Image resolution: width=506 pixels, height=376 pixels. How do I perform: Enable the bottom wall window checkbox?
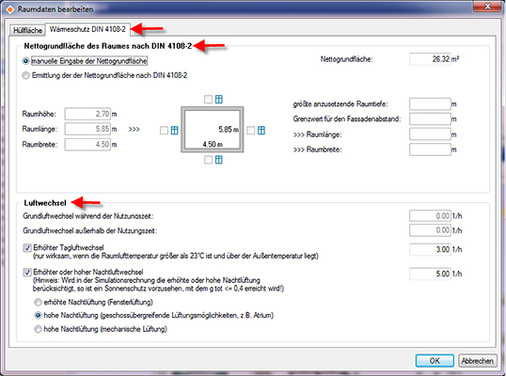point(208,160)
